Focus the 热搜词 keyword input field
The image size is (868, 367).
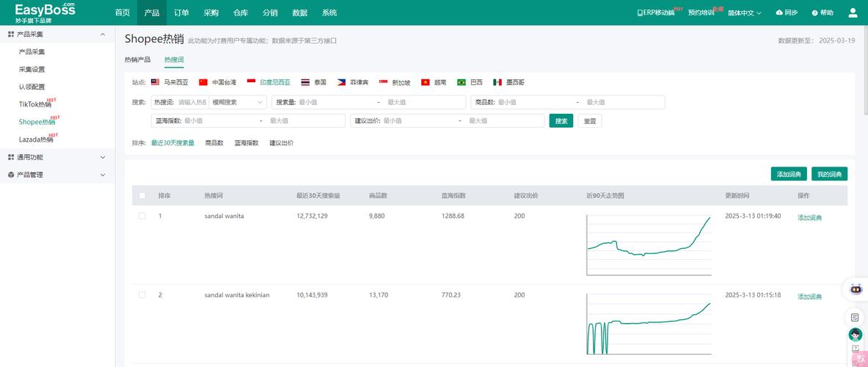click(x=192, y=103)
